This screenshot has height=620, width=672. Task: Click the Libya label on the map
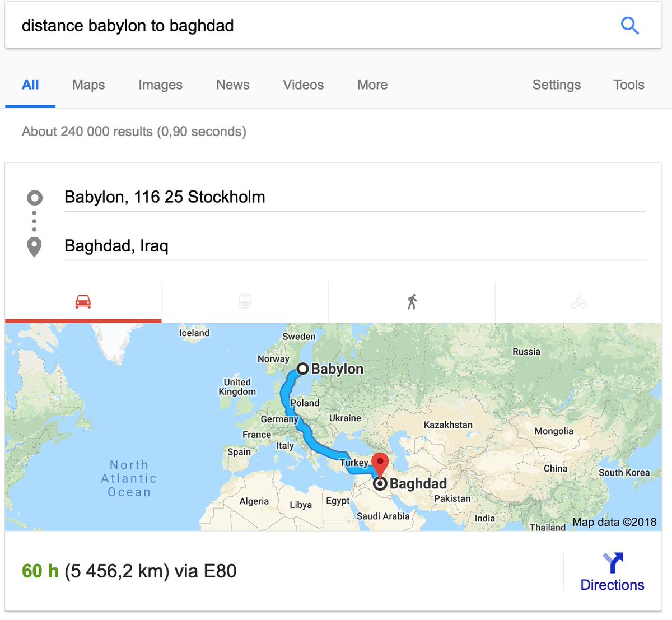301,505
